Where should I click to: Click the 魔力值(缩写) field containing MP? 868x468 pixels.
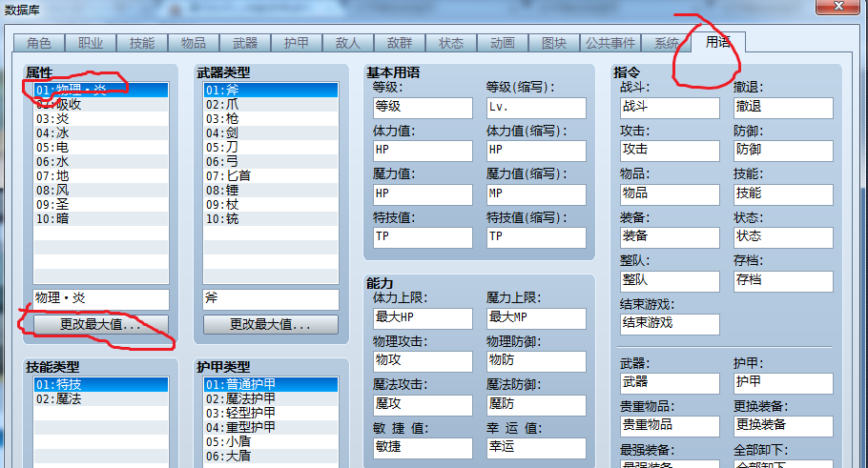pyautogui.click(x=536, y=194)
